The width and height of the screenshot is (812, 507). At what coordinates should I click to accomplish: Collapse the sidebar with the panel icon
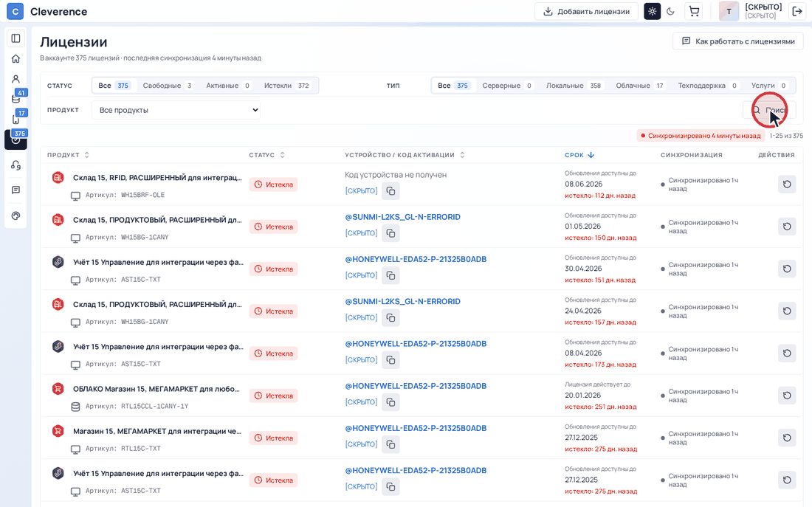point(16,38)
